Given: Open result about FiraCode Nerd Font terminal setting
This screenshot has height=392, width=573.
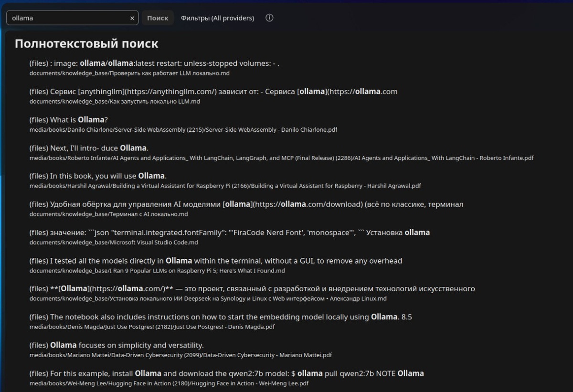Looking at the screenshot, I should point(230,233).
